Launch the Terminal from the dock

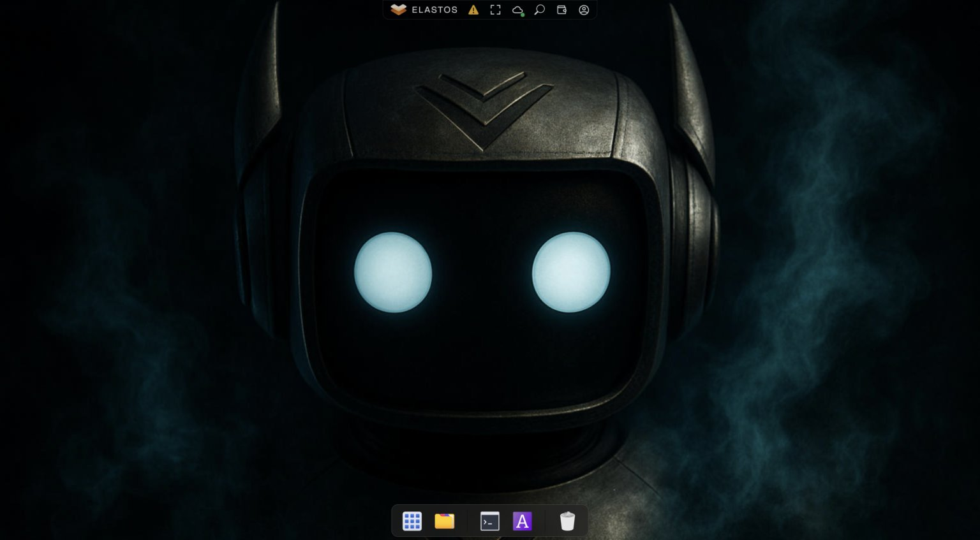point(489,521)
